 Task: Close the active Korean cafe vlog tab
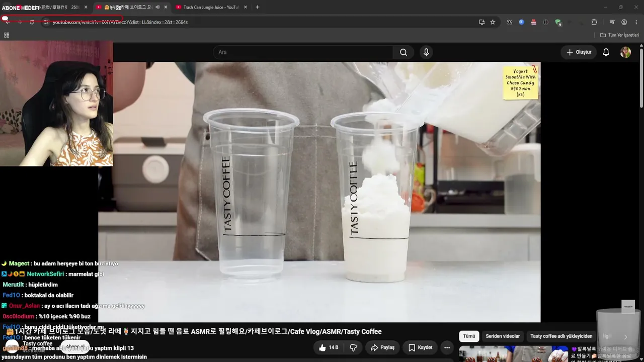(x=166, y=7)
